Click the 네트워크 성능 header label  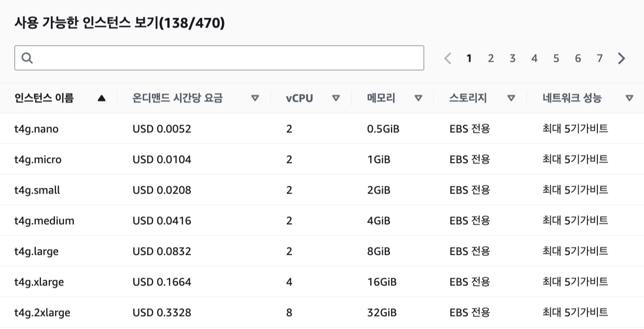572,98
